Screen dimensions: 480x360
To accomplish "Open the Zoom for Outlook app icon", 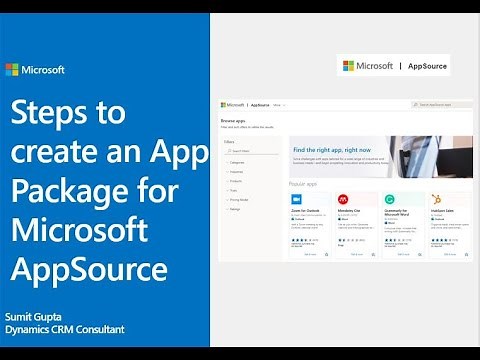I will (296, 199).
